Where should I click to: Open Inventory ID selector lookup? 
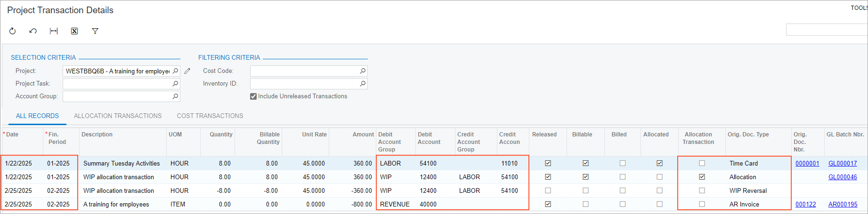pos(363,84)
